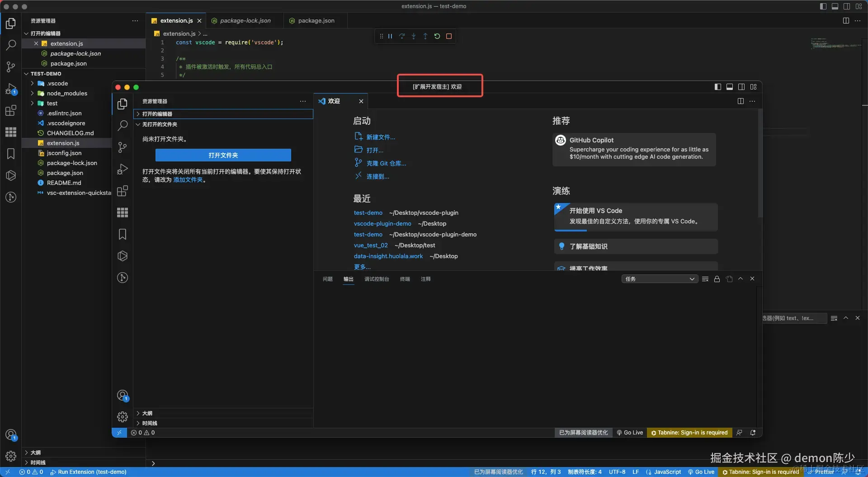Switch to package-lock.json editor tab

pos(245,21)
